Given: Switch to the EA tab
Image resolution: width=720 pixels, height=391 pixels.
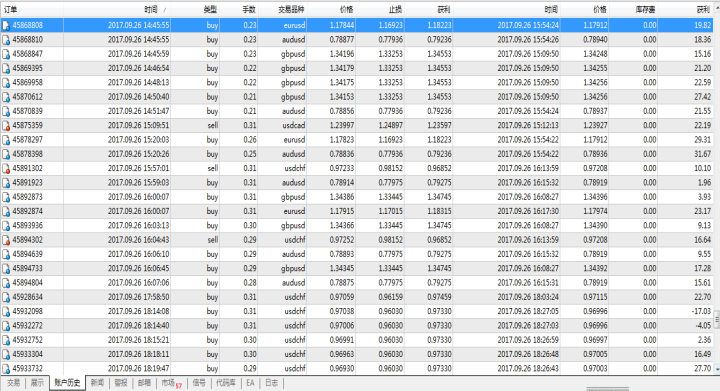Looking at the screenshot, I should (x=250, y=383).
